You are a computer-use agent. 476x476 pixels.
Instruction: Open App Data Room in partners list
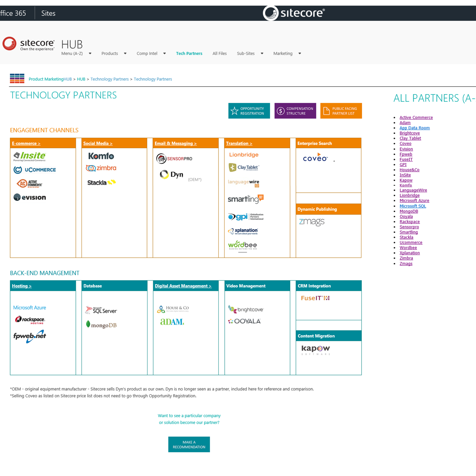point(415,128)
